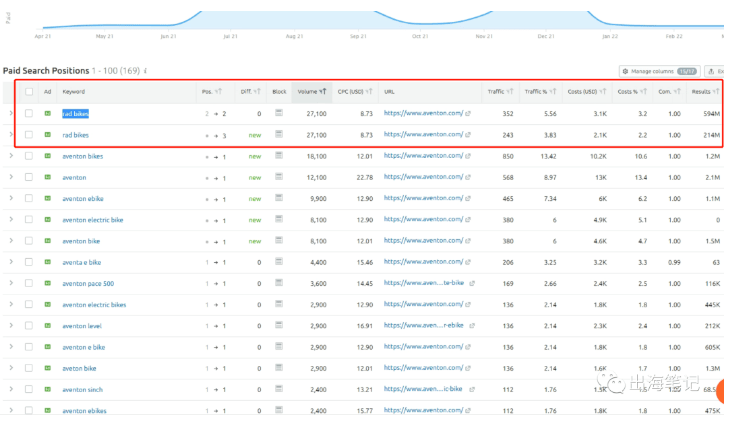Open the aveton bike keyword link

tap(79, 368)
